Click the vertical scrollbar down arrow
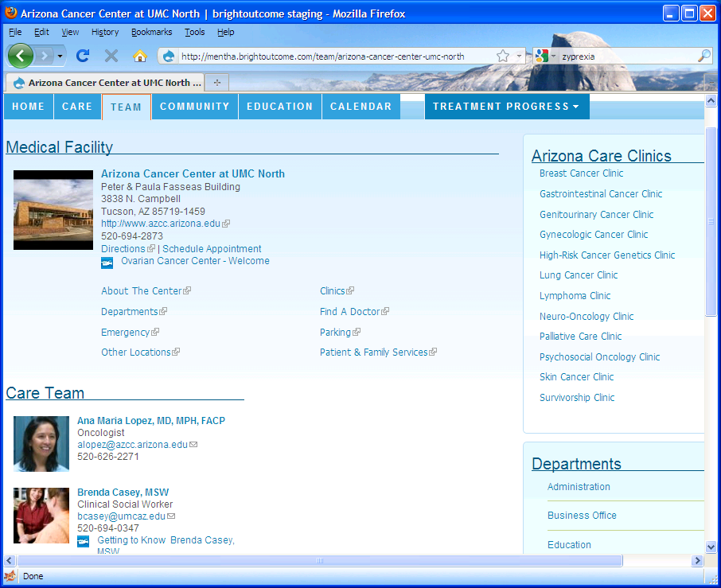 click(x=711, y=547)
